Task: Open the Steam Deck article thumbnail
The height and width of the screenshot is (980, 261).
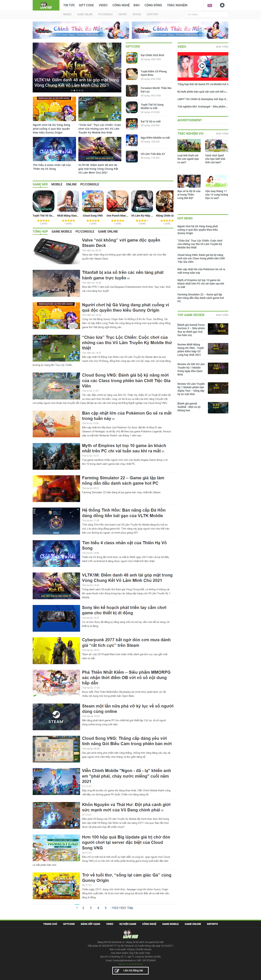Action: (x=56, y=251)
